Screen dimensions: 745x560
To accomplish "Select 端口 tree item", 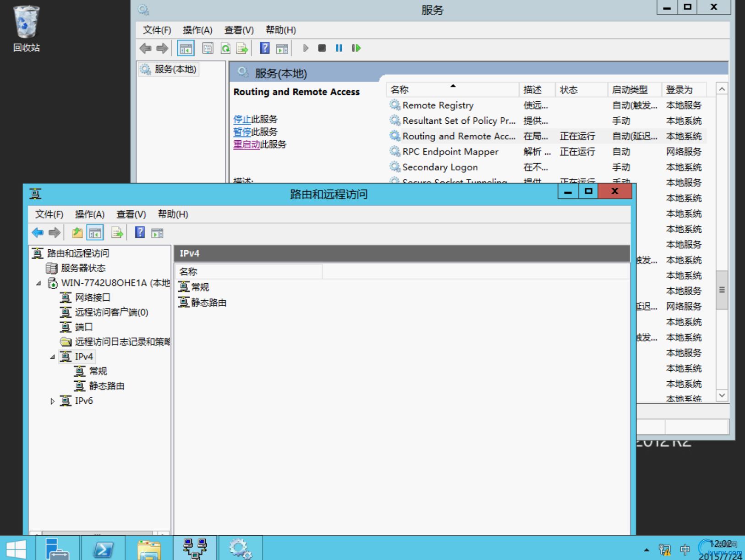I will (x=83, y=327).
